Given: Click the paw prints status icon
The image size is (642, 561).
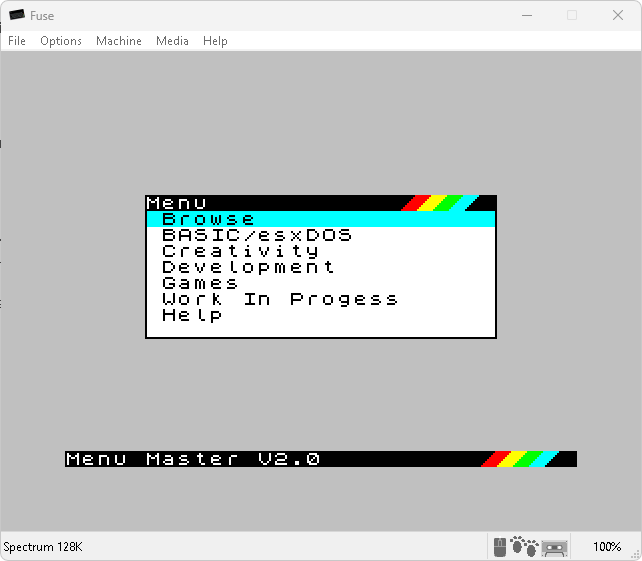Looking at the screenshot, I should [524, 546].
